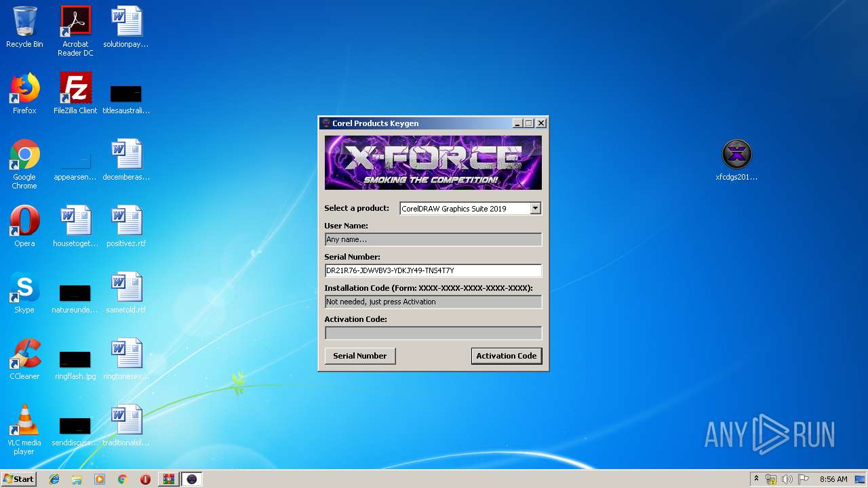The height and width of the screenshot is (488, 868).
Task: Open CCleaner desktop shortcut
Action: point(24,359)
